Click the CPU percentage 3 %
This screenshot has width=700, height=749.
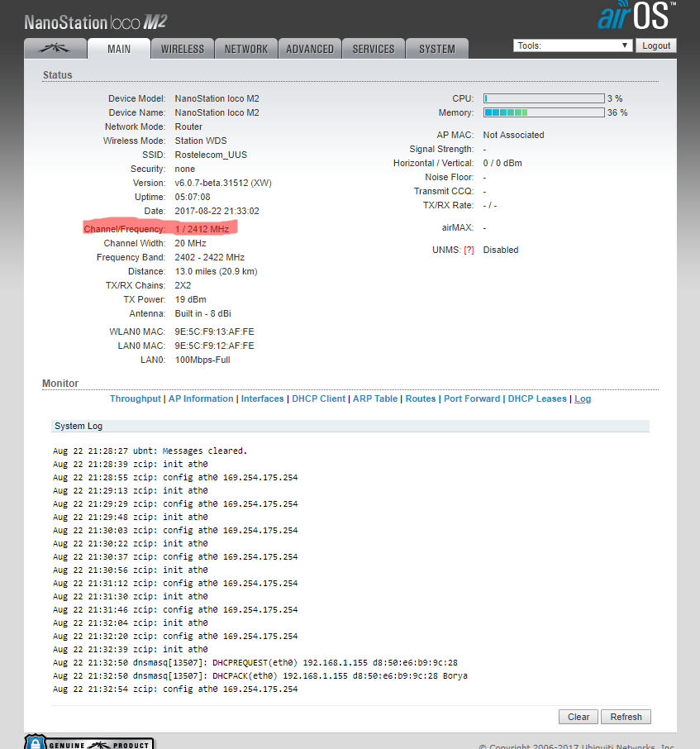[615, 98]
